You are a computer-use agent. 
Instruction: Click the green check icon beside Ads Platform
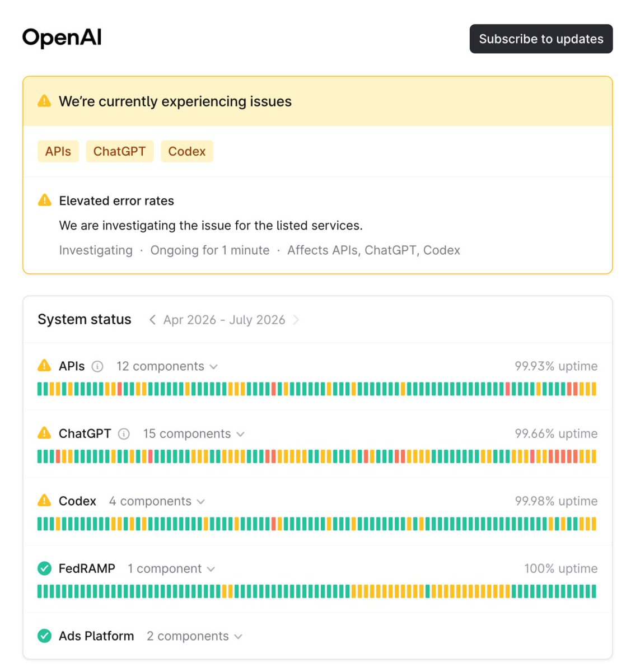click(x=44, y=636)
